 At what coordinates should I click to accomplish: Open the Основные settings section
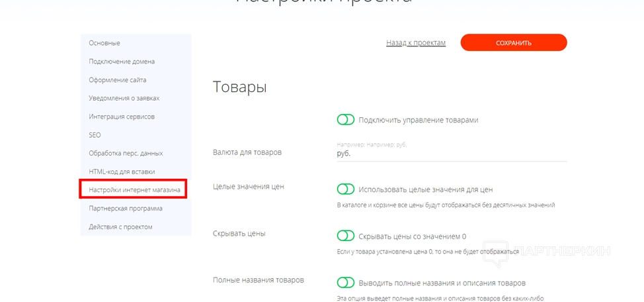pos(104,43)
